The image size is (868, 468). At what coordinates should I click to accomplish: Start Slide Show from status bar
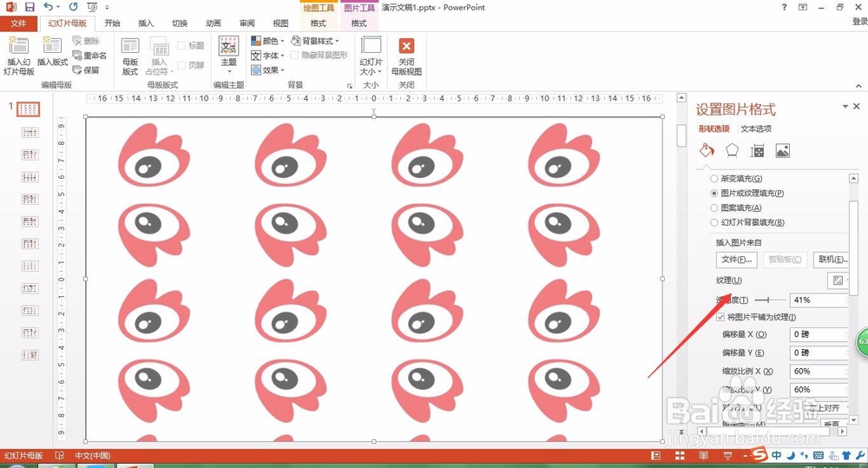pos(727,455)
